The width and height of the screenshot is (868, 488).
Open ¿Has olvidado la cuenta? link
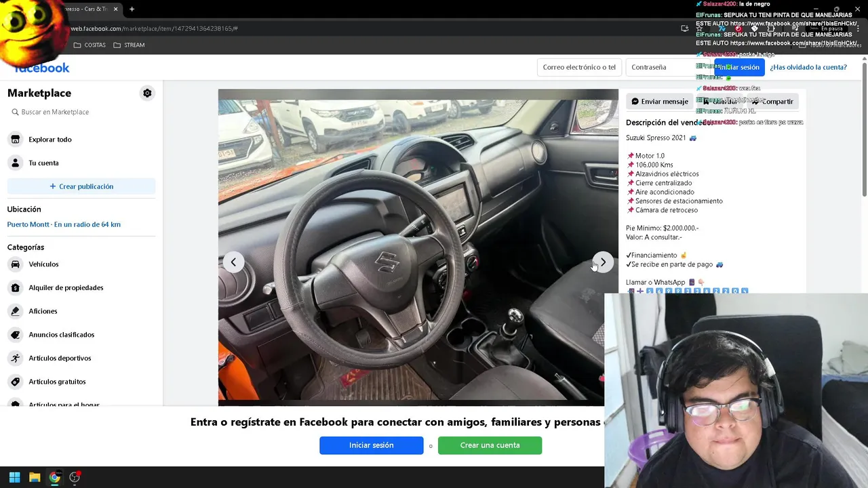click(808, 67)
